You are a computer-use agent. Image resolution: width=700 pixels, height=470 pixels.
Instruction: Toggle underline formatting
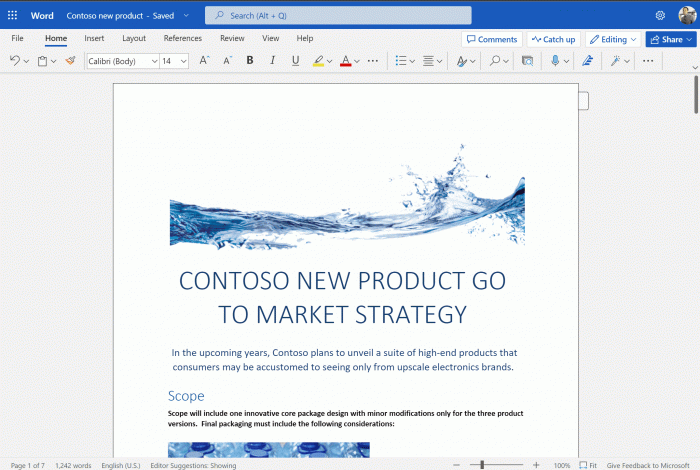pos(295,61)
